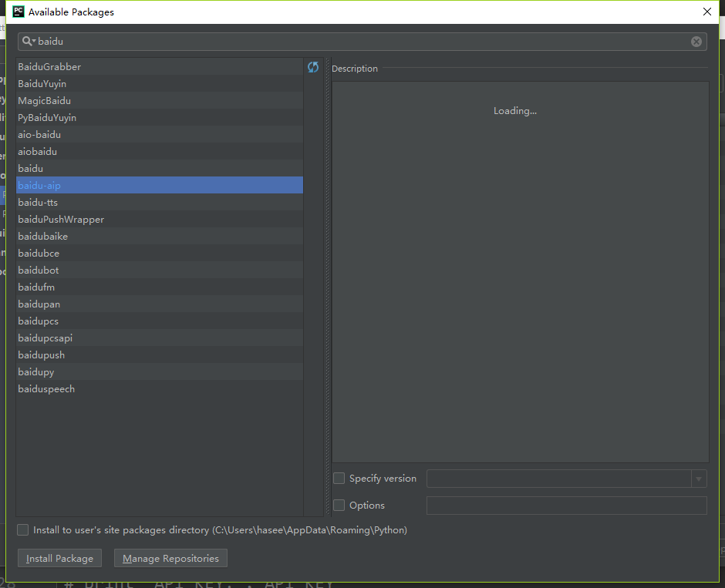Image resolution: width=725 pixels, height=588 pixels.
Task: Click the Install Package button
Action: [x=59, y=558]
